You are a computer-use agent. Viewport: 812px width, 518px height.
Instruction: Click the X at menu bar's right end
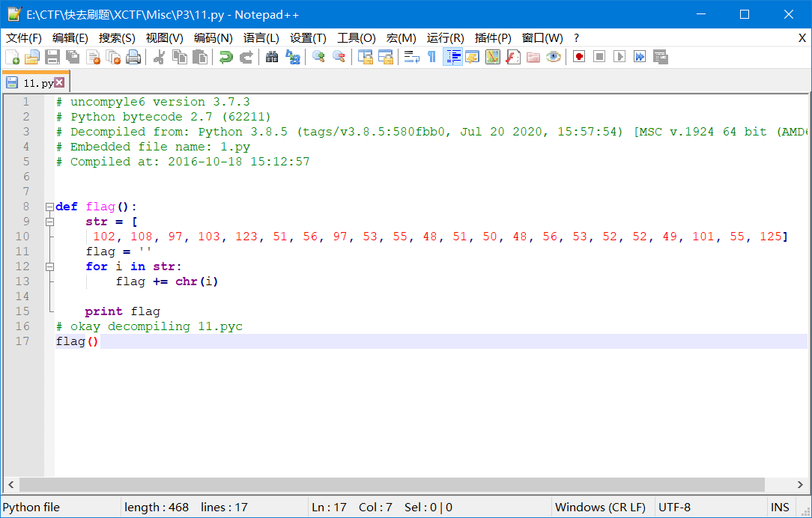tap(802, 37)
